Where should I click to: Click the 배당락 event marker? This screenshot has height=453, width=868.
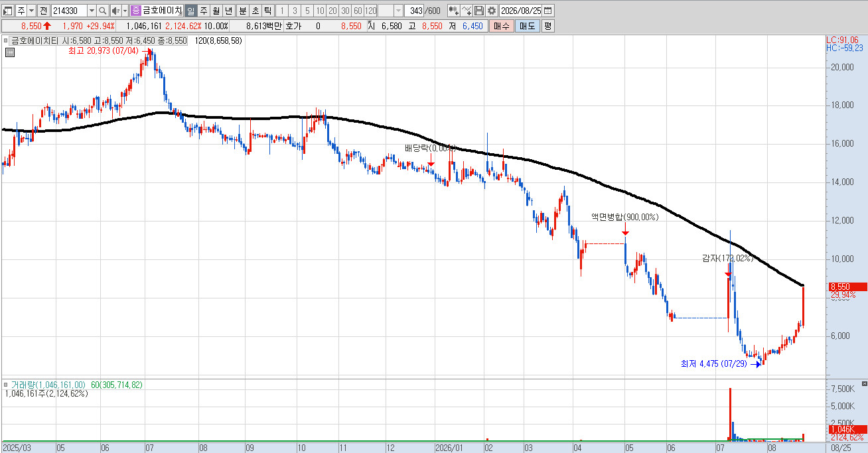pyautogui.click(x=431, y=148)
